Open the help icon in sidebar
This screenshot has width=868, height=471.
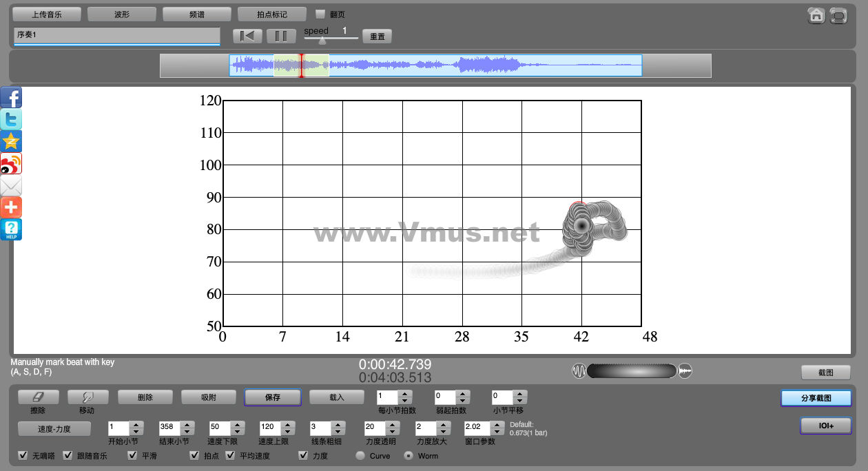pos(11,230)
